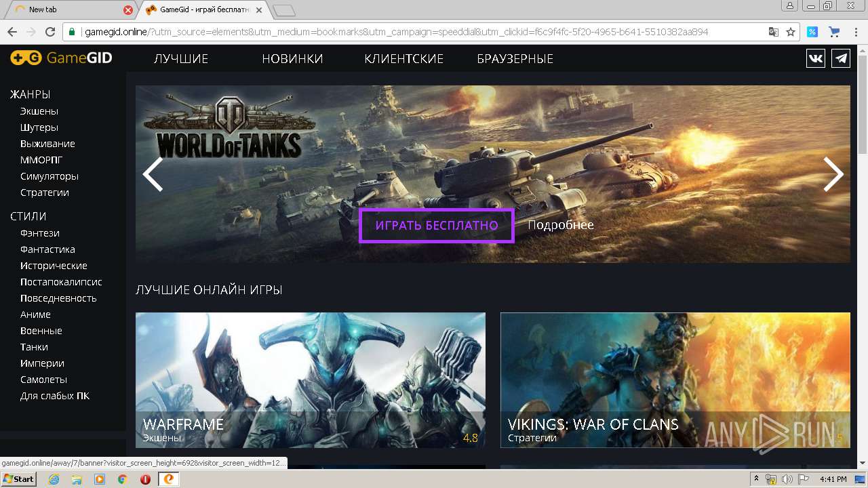Open Internet Explorer from taskbar
Screen dimensions: 868x488
click(x=54, y=479)
